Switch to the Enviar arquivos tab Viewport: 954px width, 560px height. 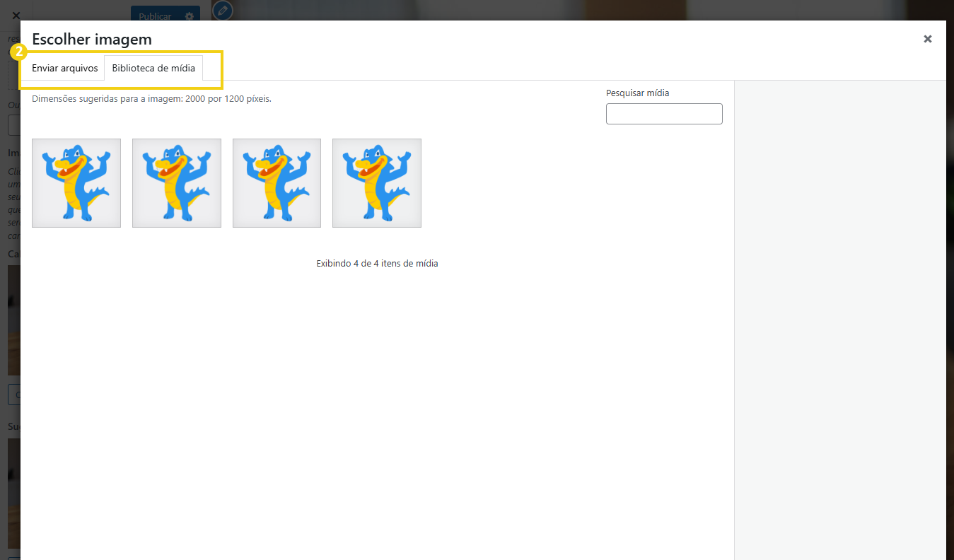tap(64, 69)
